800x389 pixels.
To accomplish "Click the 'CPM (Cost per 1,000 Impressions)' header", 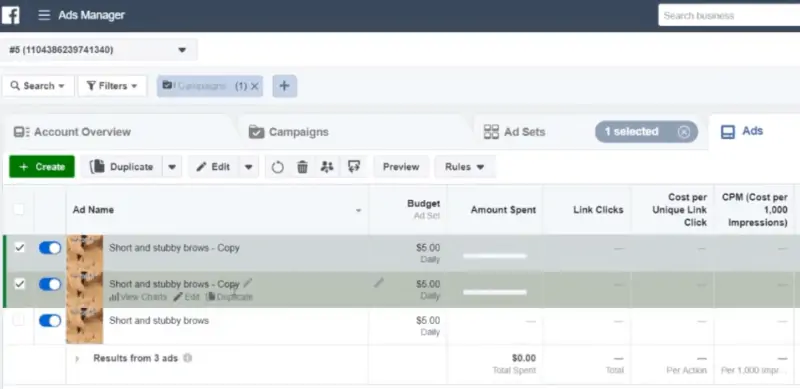I will click(755, 210).
